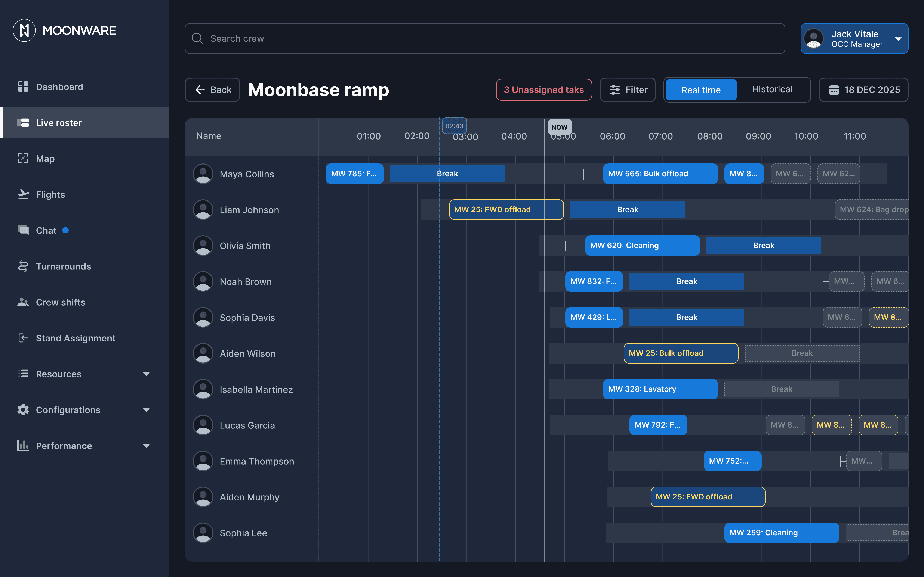Switch to Real time view
Image resolution: width=924 pixels, height=577 pixels.
[x=701, y=90]
